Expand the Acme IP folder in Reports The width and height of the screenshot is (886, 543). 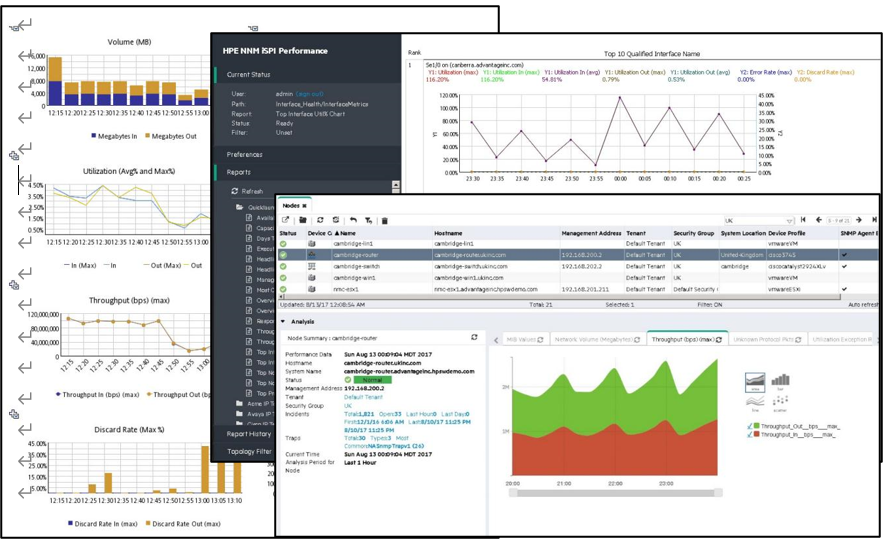240,403
